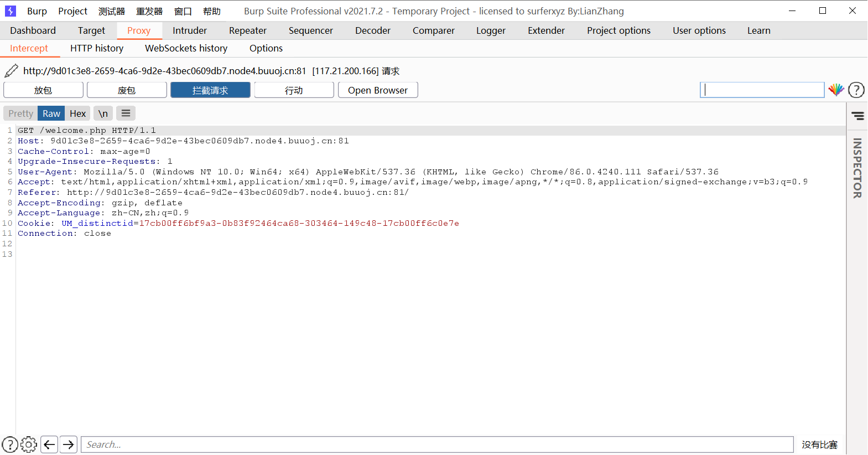
Task: Click the Connection: close line
Action: click(x=64, y=233)
